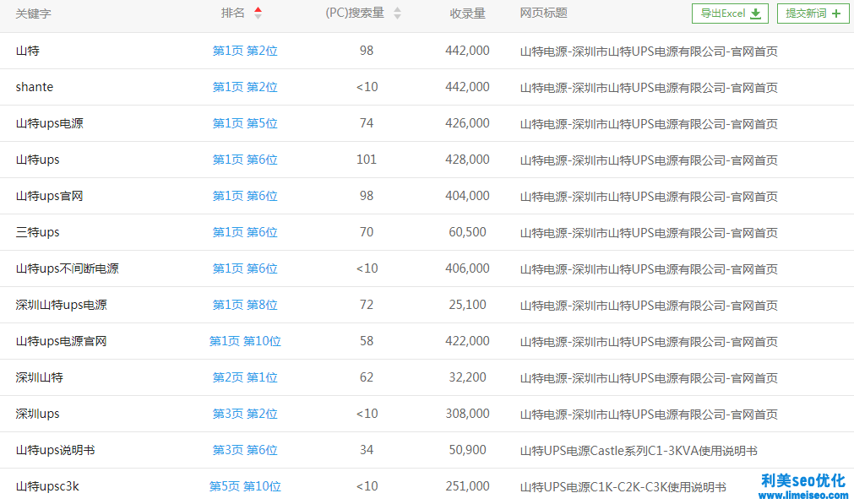Open ranking link for 山特ups不间断电源

pos(245,268)
